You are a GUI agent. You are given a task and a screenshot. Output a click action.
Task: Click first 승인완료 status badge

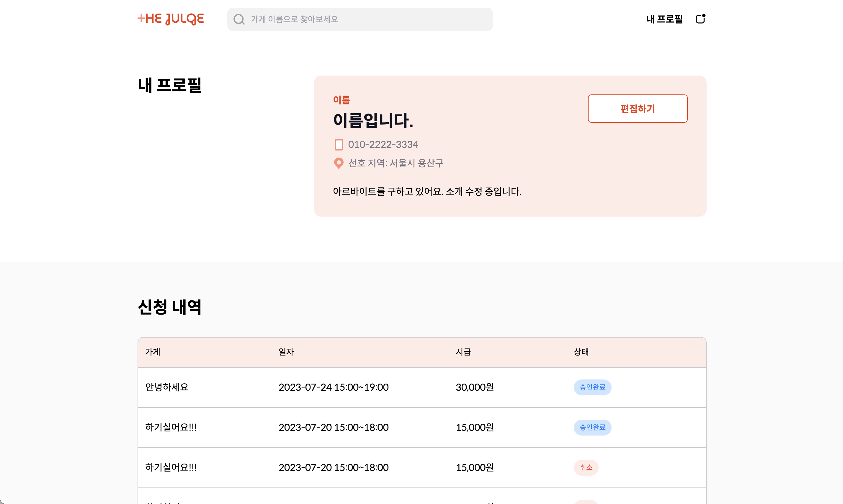pyautogui.click(x=592, y=387)
